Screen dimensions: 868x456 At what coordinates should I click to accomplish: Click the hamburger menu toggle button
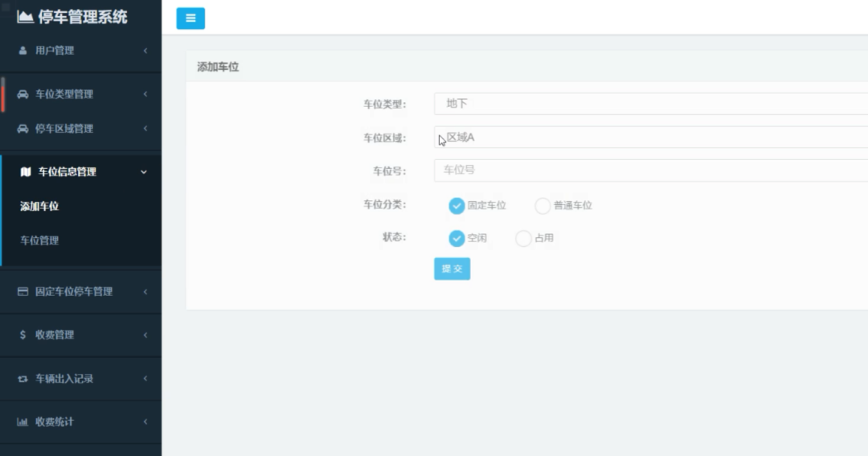click(x=190, y=18)
